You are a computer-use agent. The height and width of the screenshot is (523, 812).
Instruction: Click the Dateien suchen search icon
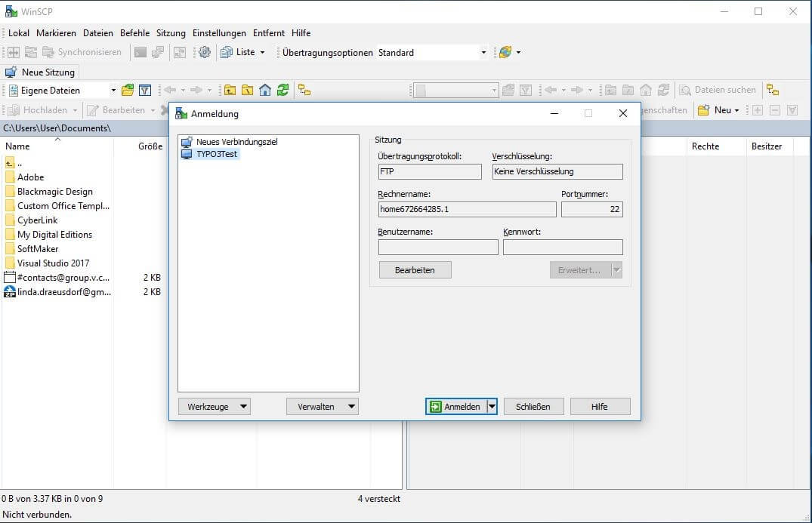click(x=685, y=90)
